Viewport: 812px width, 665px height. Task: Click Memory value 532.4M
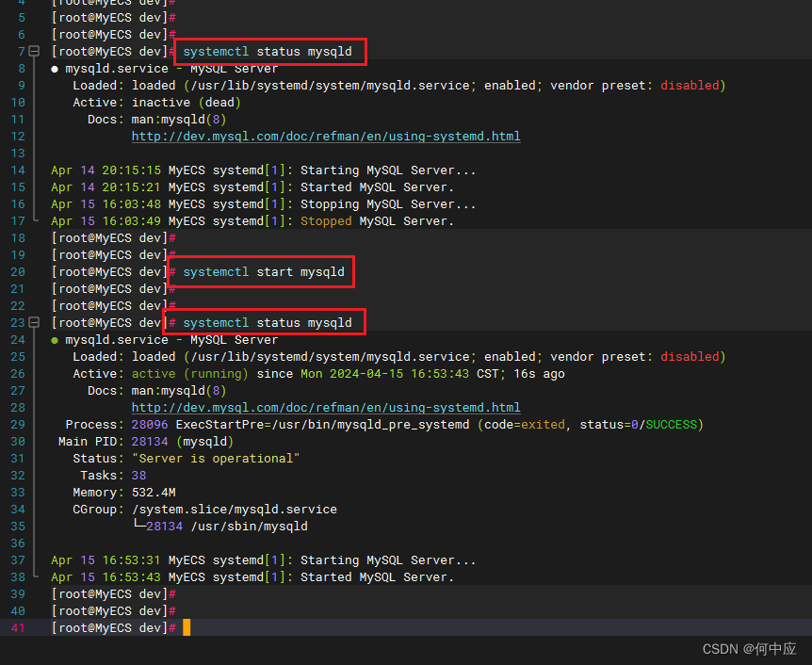154,493
